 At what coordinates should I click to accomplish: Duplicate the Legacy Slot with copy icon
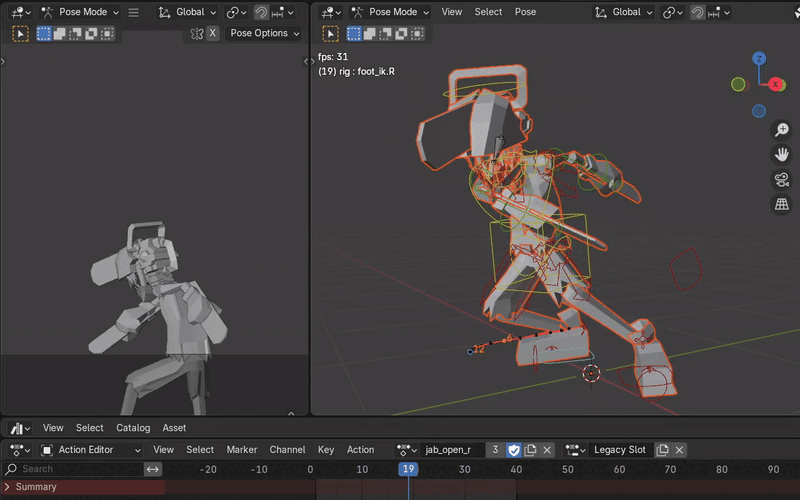pyautogui.click(x=662, y=450)
